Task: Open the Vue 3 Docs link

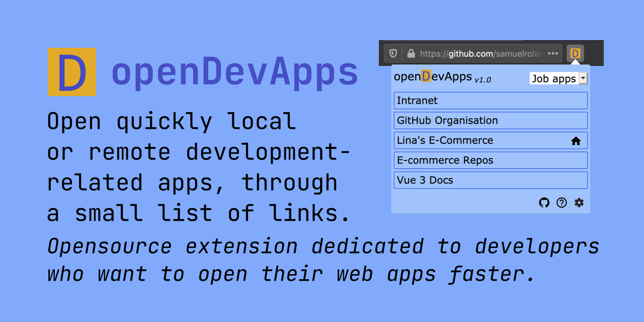Action: [491, 180]
